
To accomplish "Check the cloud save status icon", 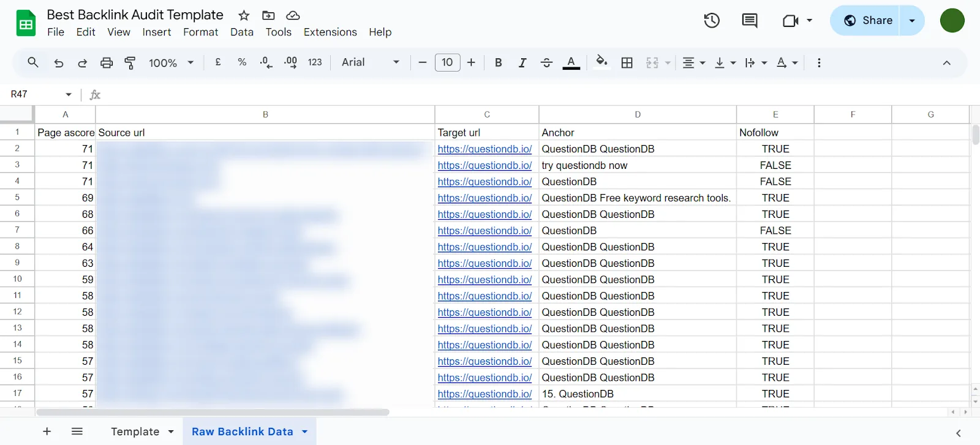I will pos(293,15).
